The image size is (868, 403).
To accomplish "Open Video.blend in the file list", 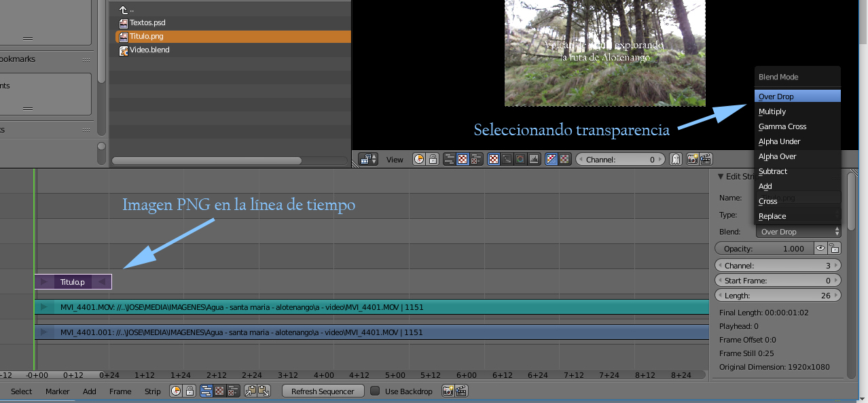I will [149, 50].
